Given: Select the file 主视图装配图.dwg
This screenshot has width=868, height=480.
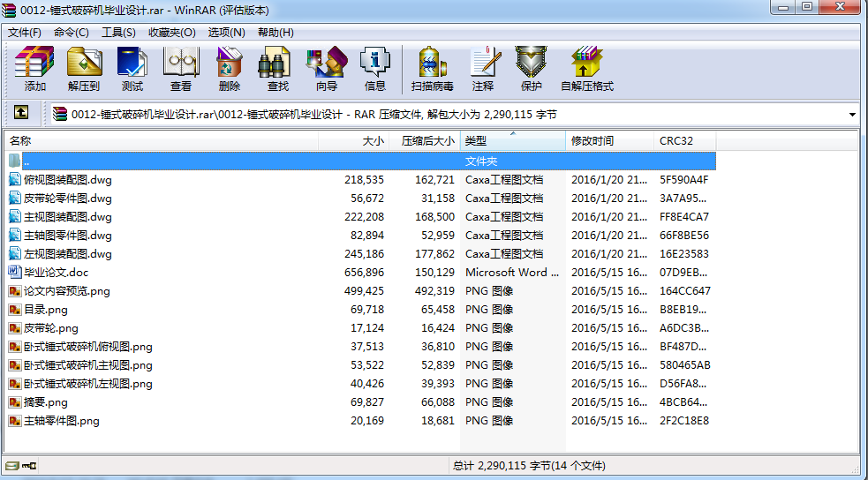Looking at the screenshot, I should coord(67,217).
